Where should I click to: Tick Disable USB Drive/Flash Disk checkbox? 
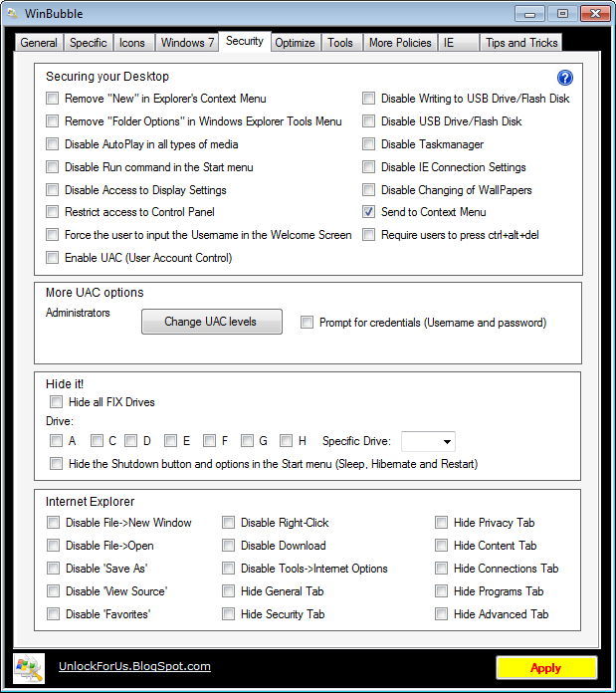[368, 121]
